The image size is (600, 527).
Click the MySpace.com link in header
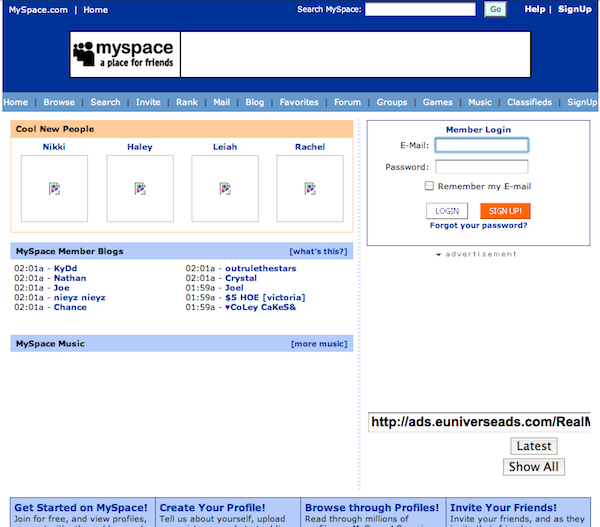[x=38, y=10]
